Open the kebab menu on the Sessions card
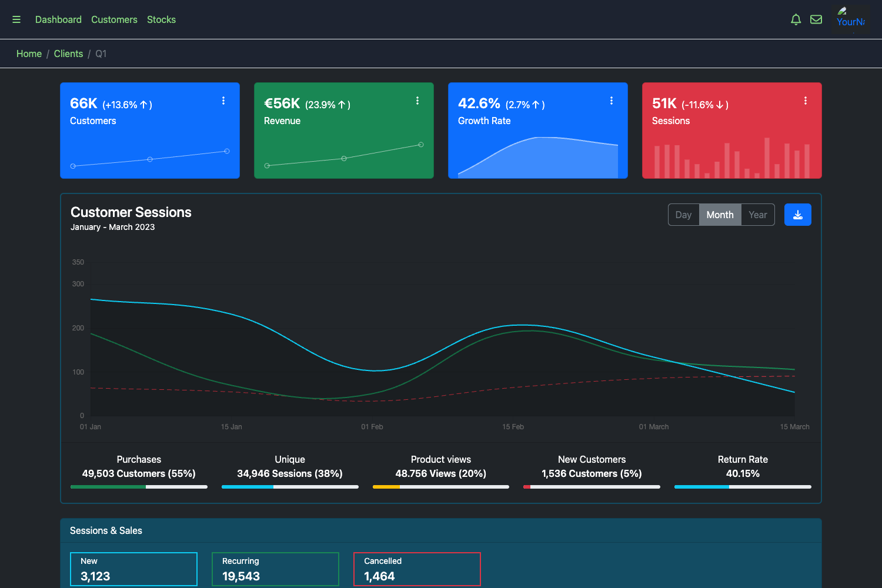 (806, 100)
